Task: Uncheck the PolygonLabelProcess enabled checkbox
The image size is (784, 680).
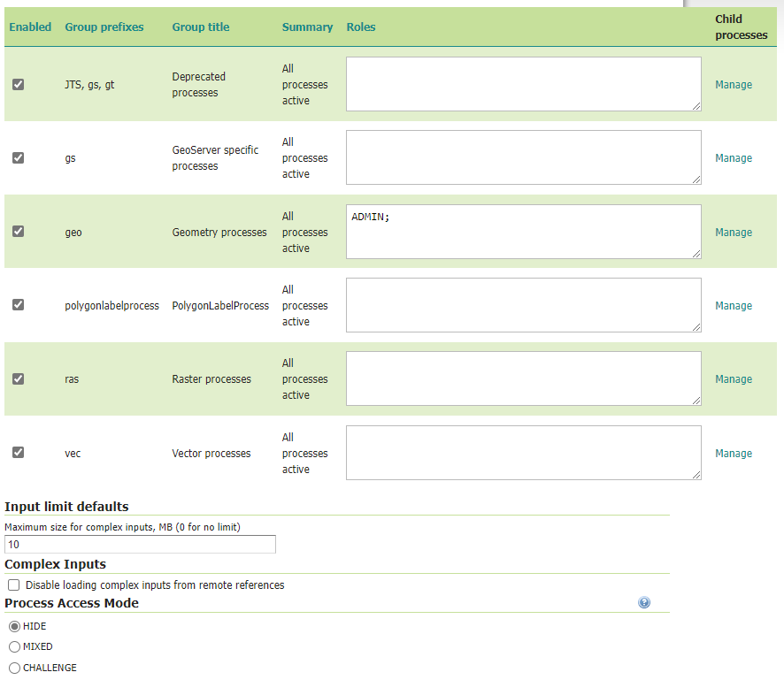Action: coord(18,305)
